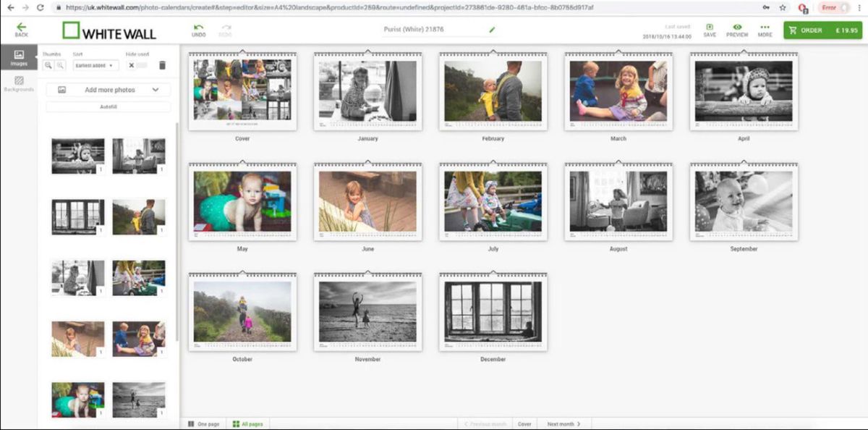The width and height of the screenshot is (868, 430).
Task: Open the More options via the three-dot icon
Action: pyautogui.click(x=765, y=29)
